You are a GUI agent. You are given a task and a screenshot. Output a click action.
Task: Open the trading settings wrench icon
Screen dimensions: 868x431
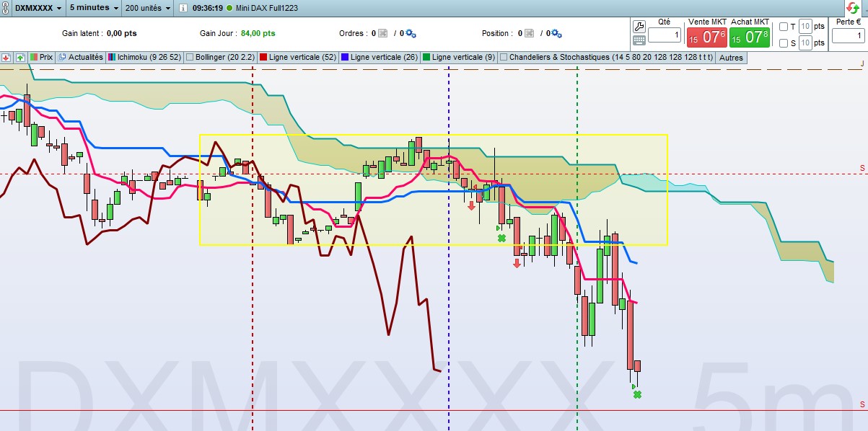coord(639,27)
